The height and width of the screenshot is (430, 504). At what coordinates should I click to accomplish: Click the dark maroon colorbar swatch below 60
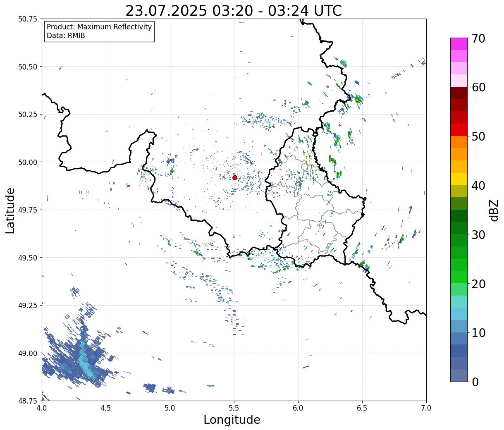(x=459, y=93)
